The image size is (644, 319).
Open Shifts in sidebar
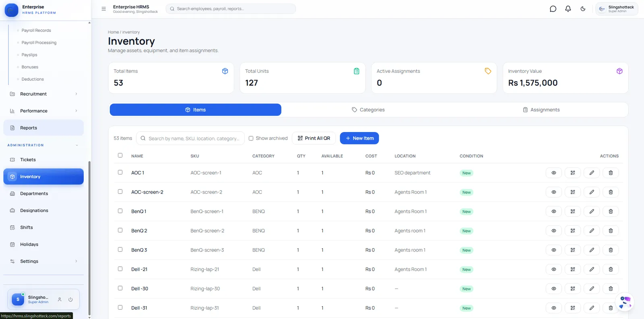(43, 228)
